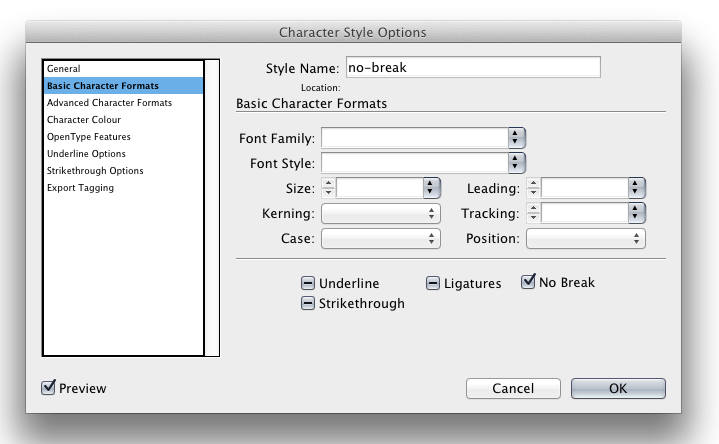
Task: Uncheck the No Break checkbox
Action: (x=528, y=283)
